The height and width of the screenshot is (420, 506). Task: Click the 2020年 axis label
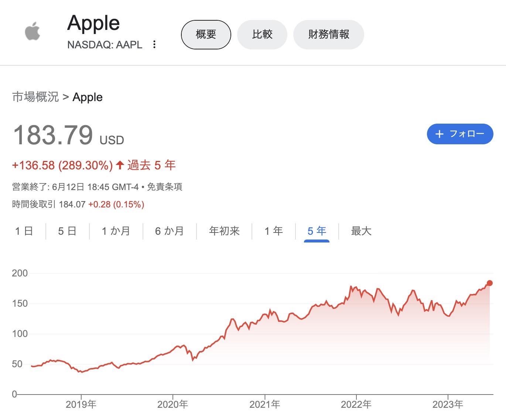pyautogui.click(x=173, y=404)
